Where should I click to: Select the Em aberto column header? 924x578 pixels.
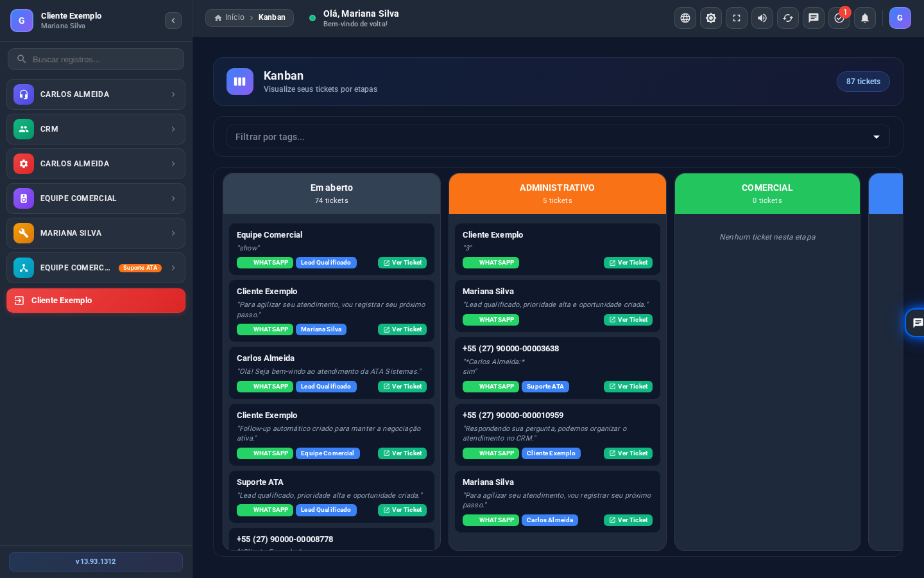[x=332, y=193]
